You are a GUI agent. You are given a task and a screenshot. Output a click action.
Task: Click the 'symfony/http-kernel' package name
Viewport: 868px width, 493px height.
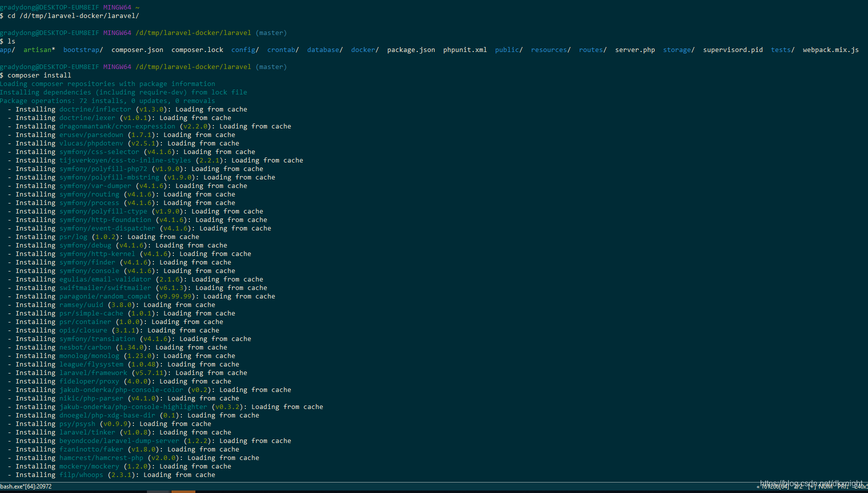(x=97, y=254)
